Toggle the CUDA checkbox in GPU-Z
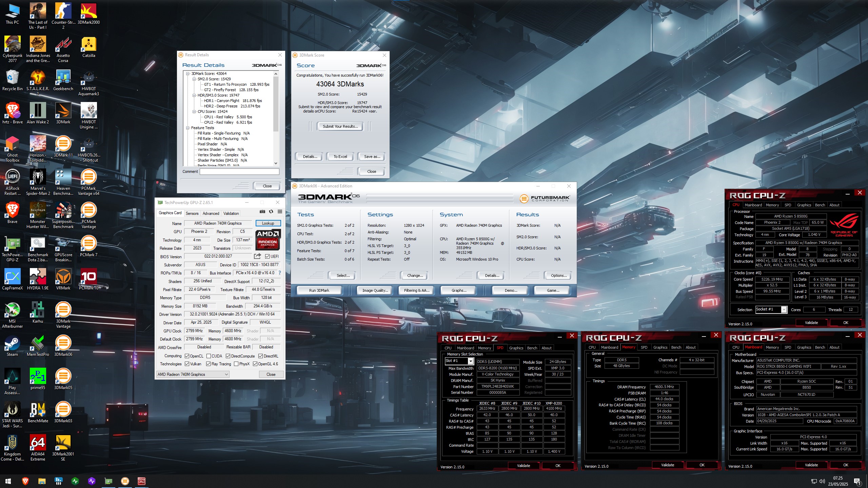This screenshot has height=488, width=868. coord(209,356)
